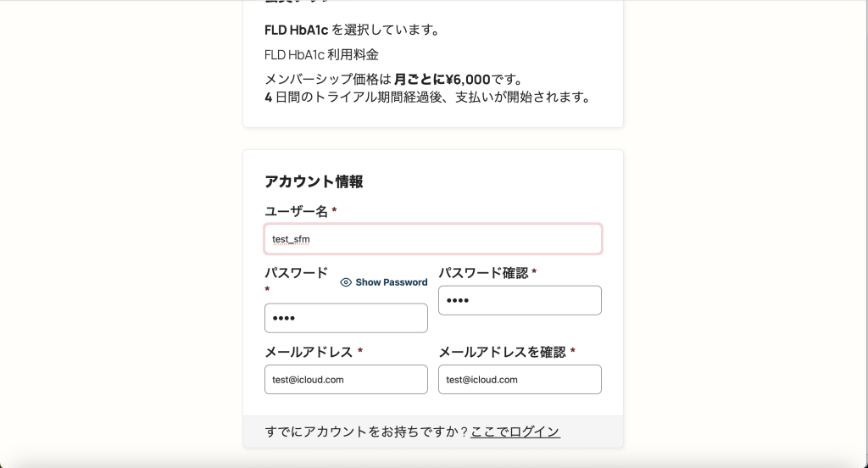Click the red asterisk beside ユーザー名
Viewport: 868px width, 468px height.
click(x=334, y=210)
